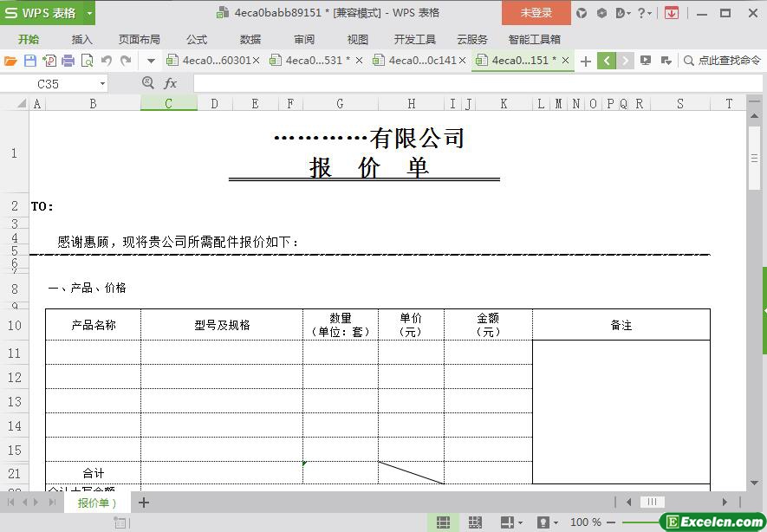Screen dimensions: 767x532
Task: Open file with the folder icon
Action: [x=10, y=61]
